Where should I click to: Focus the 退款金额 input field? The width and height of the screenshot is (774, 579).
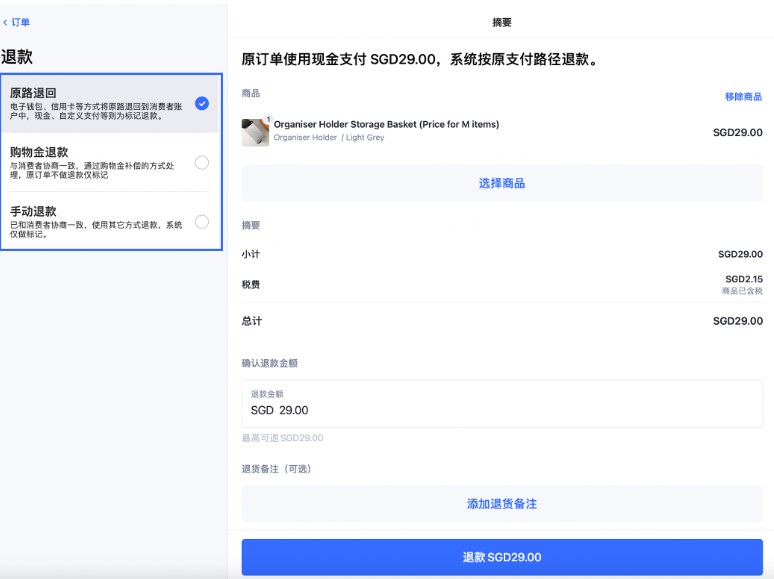pyautogui.click(x=502, y=404)
